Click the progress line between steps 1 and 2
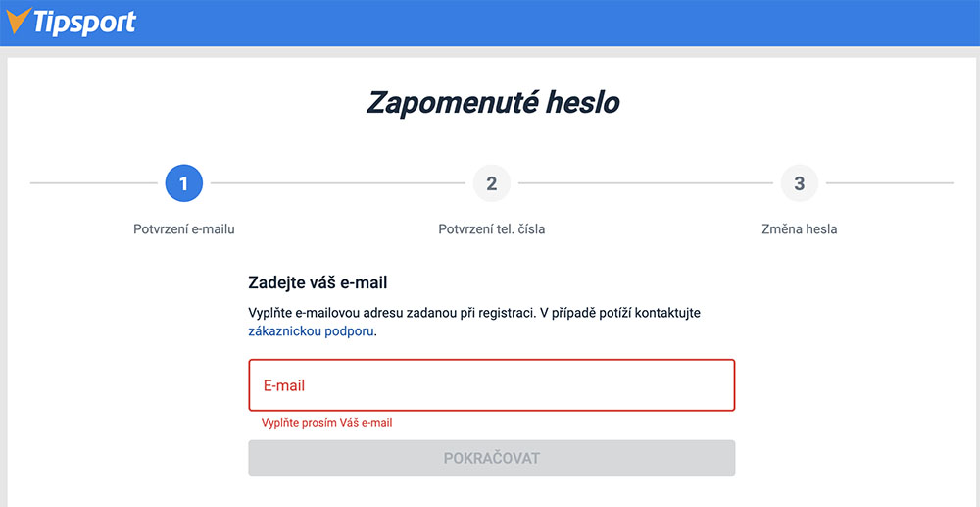The height and width of the screenshot is (507, 980). 338,183
